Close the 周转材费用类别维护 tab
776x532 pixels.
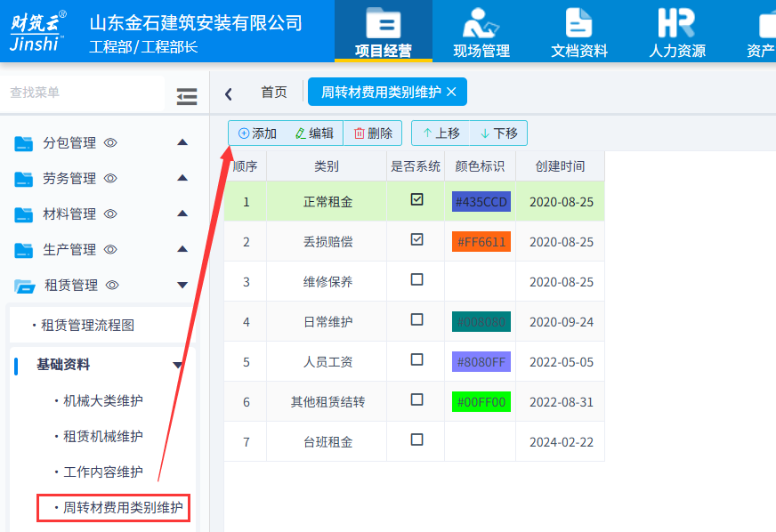[x=451, y=92]
